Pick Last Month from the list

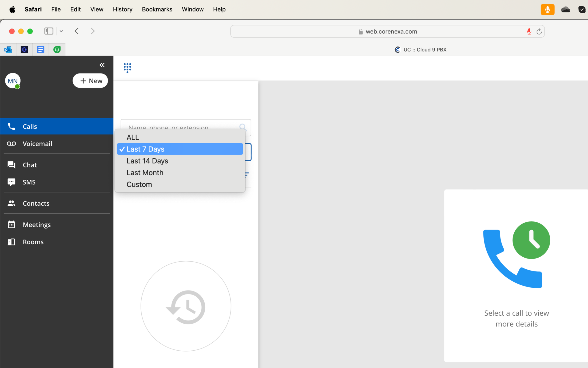[x=145, y=173]
